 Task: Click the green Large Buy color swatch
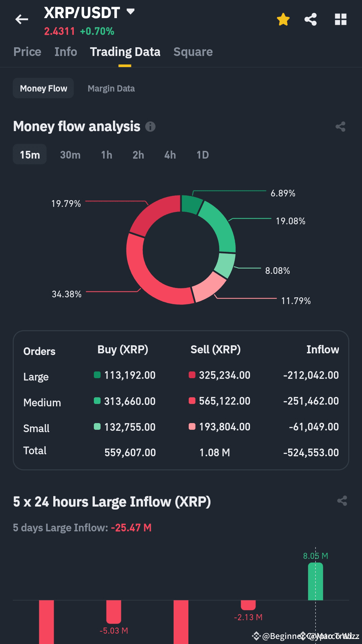pyautogui.click(x=97, y=375)
